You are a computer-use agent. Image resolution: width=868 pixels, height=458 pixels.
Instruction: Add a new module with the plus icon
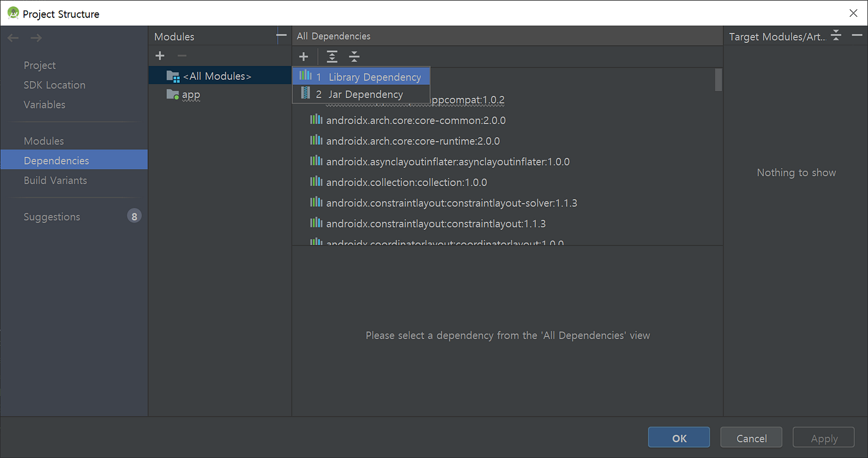click(x=160, y=56)
